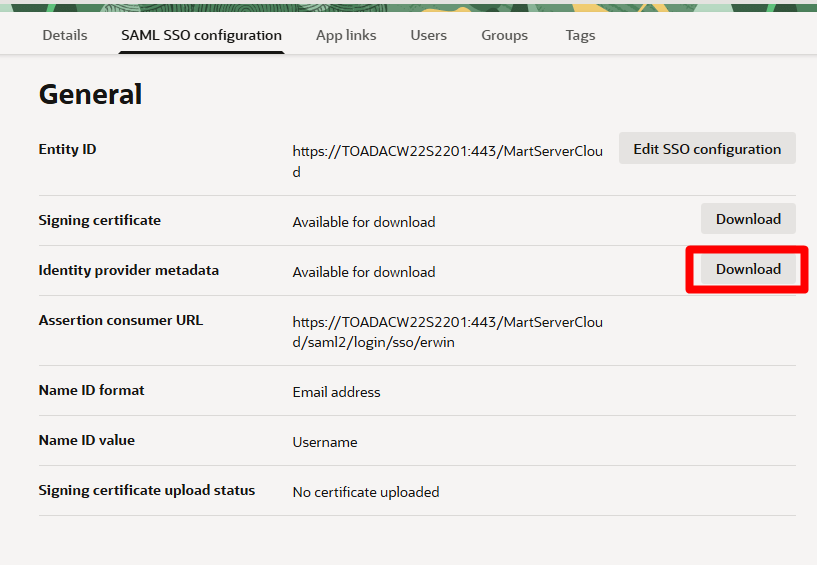Go to the Users tab
Viewport: 817px width, 565px height.
(428, 35)
